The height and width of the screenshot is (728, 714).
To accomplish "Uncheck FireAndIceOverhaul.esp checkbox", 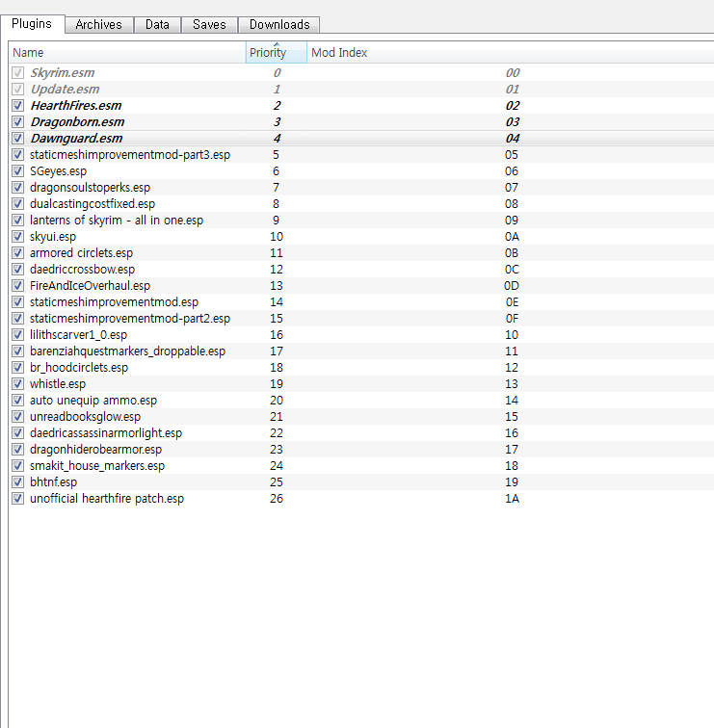I will coord(17,286).
